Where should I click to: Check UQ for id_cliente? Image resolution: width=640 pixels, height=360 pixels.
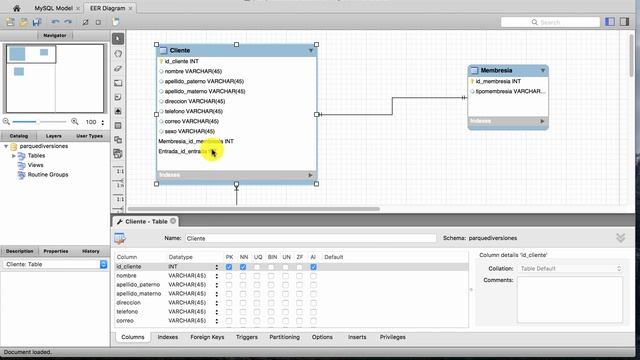(257, 267)
